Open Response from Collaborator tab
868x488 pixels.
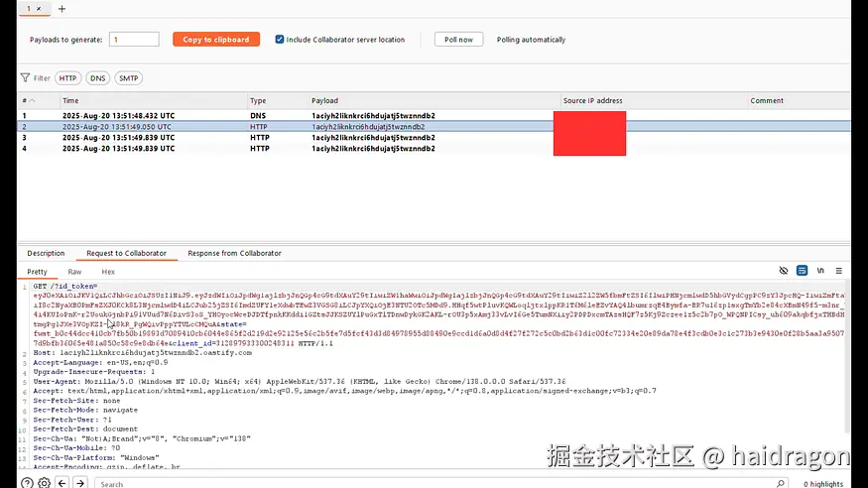[234, 253]
